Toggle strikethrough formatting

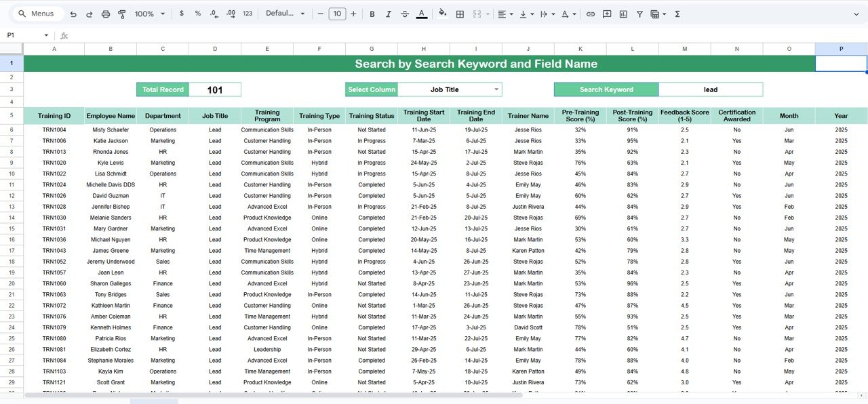pyautogui.click(x=405, y=14)
